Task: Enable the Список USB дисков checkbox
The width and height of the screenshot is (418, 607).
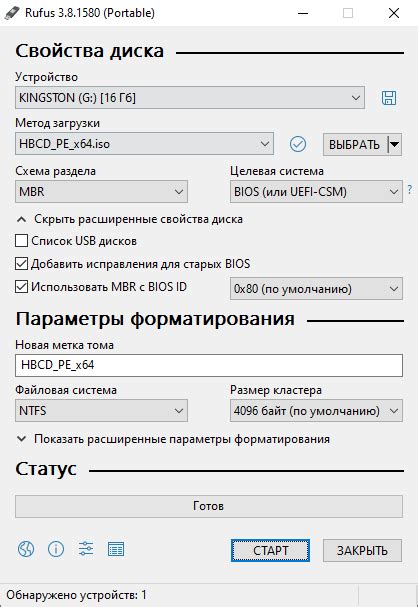Action: click(21, 240)
